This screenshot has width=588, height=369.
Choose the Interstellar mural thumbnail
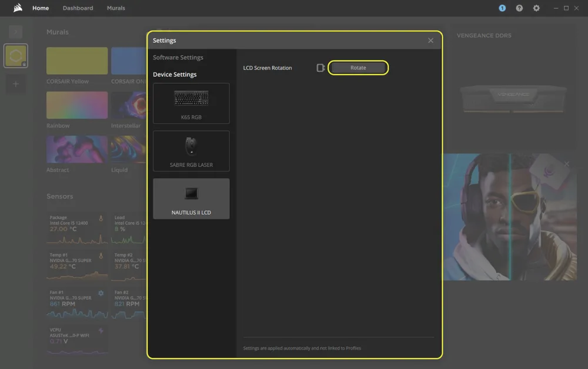pos(129,105)
